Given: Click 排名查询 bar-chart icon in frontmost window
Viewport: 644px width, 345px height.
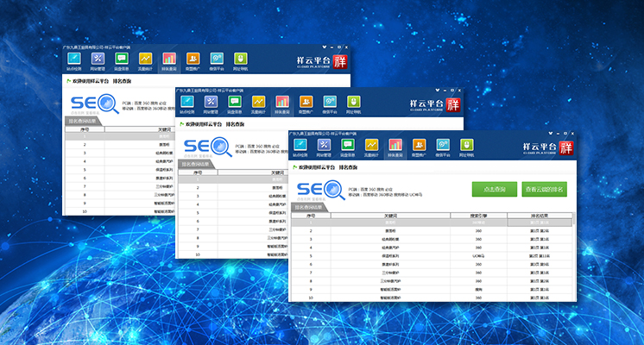Looking at the screenshot, I should point(395,147).
